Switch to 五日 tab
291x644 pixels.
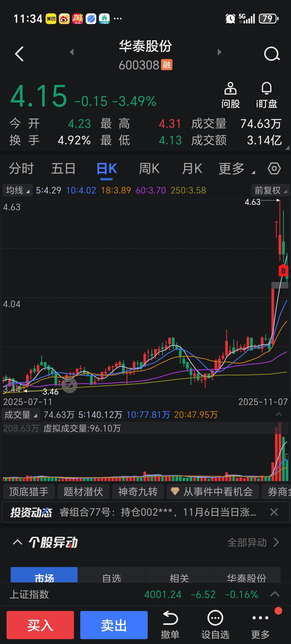63,169
